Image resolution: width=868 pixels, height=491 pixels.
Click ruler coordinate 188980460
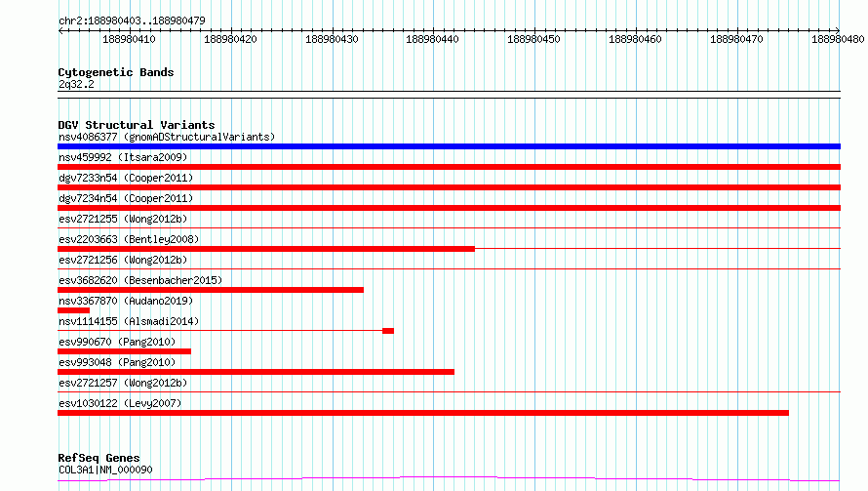click(635, 39)
